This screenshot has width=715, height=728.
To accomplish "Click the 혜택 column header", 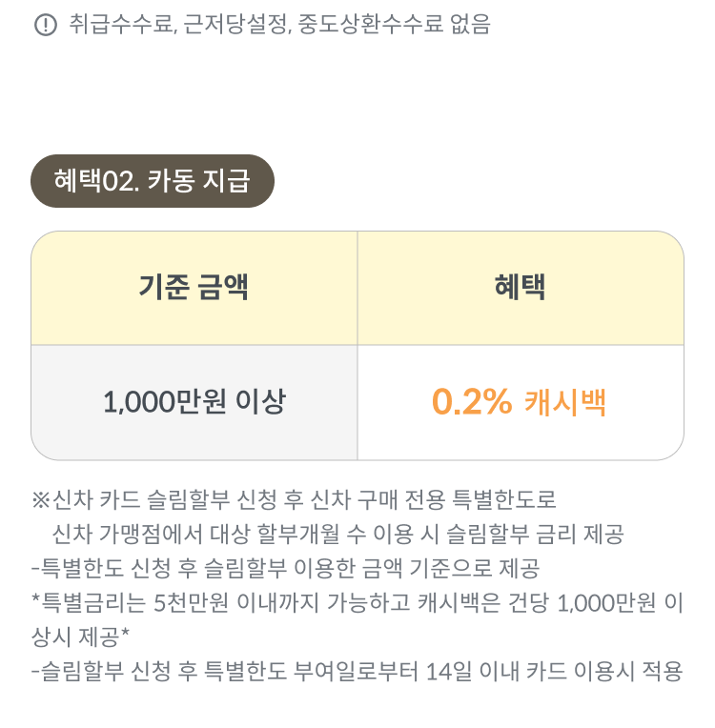I will [521, 288].
